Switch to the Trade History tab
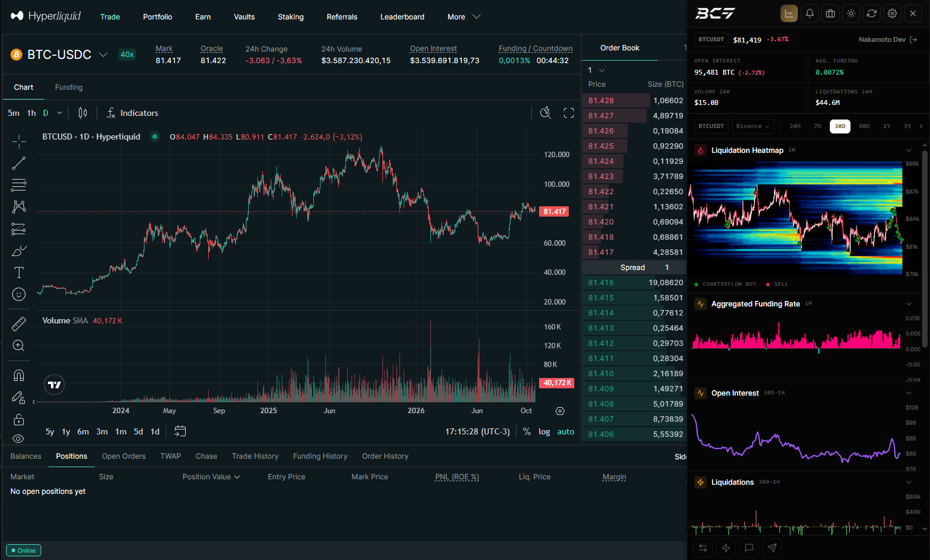Screen dimensions: 930x560 255,456
